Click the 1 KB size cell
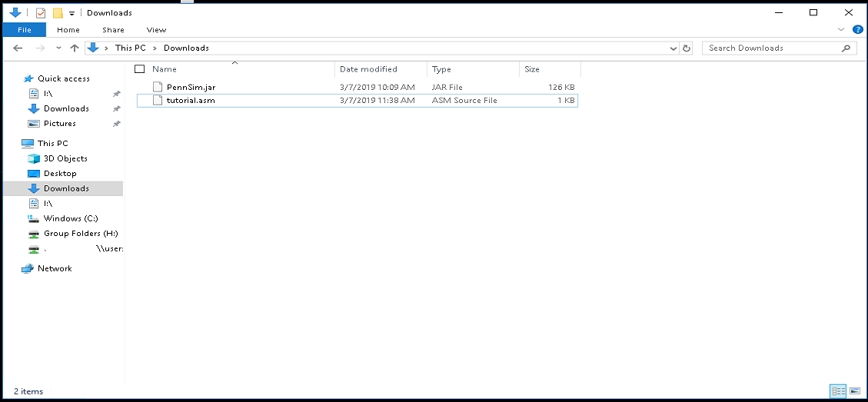The width and height of the screenshot is (868, 402). click(567, 101)
